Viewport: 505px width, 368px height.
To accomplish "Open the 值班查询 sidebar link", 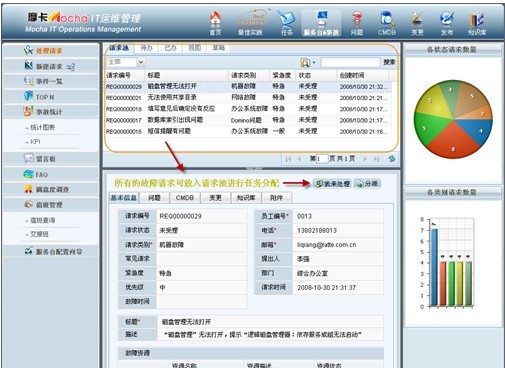I will (x=42, y=220).
